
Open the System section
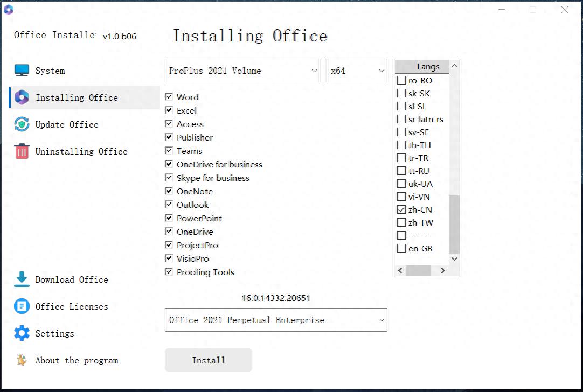pyautogui.click(x=50, y=71)
